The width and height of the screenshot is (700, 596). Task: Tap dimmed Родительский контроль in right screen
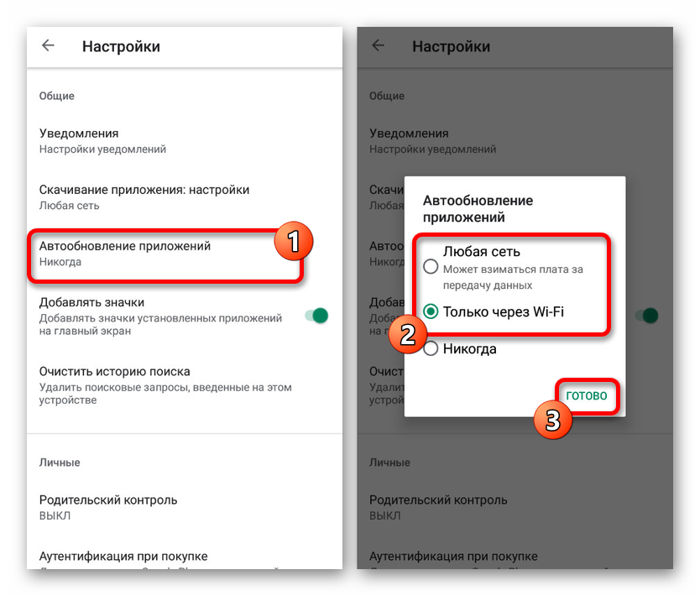(515, 507)
